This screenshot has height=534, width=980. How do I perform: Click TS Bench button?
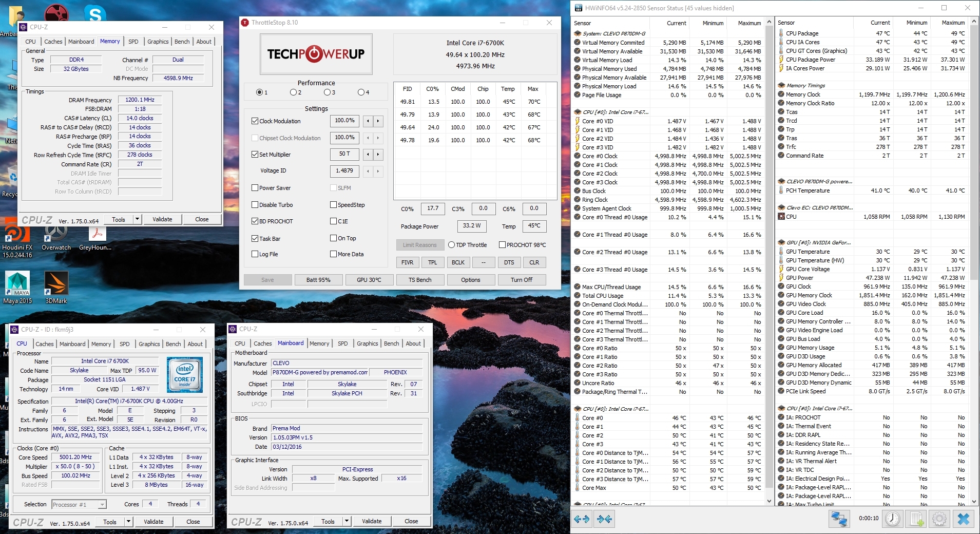(x=420, y=280)
